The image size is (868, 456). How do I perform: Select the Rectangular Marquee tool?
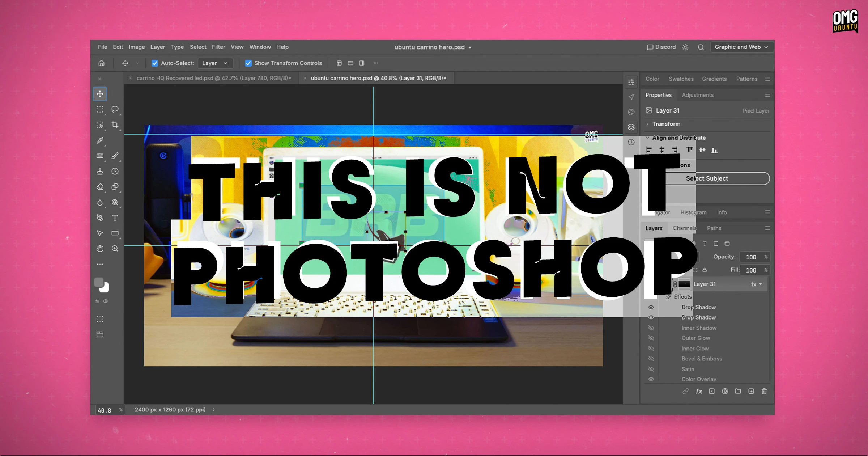click(100, 109)
